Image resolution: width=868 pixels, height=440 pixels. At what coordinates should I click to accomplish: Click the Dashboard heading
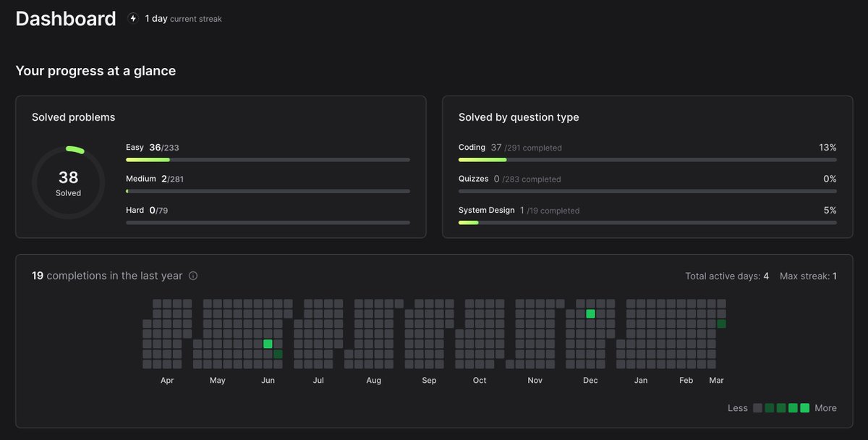[x=66, y=19]
